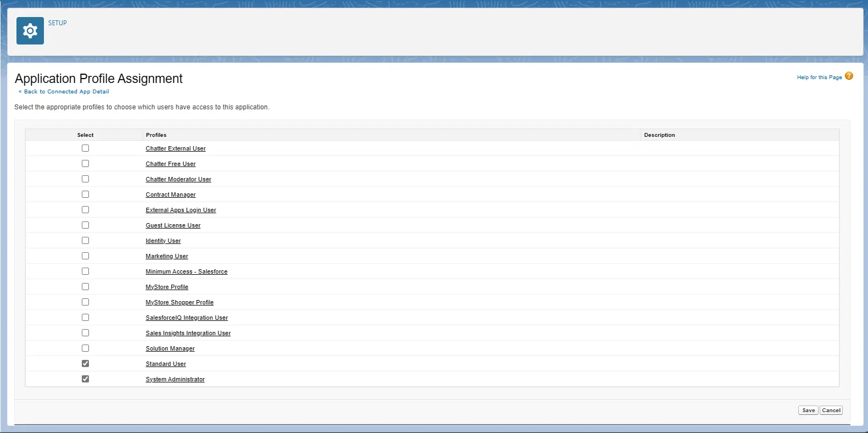Select the SalesforceIQ Integration User checkbox
Image resolution: width=868 pixels, height=433 pixels.
pos(85,317)
